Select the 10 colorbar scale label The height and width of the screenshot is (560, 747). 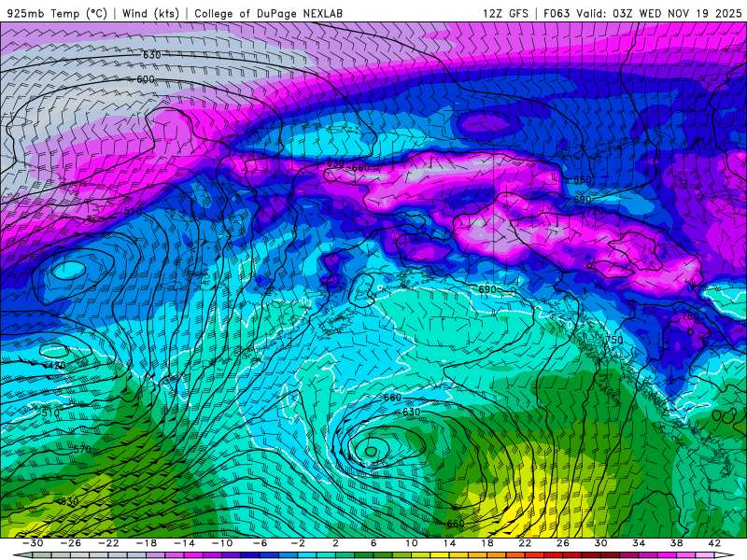(x=411, y=543)
